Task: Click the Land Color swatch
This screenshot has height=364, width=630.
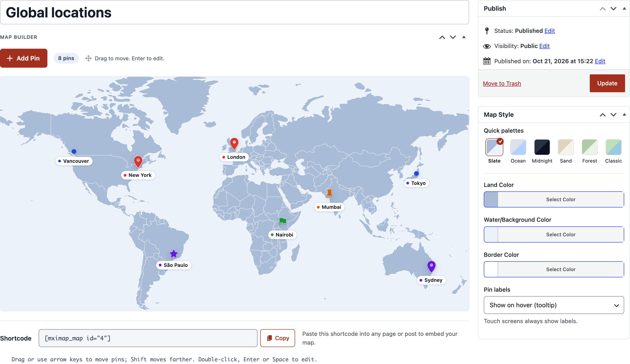Action: click(x=491, y=199)
